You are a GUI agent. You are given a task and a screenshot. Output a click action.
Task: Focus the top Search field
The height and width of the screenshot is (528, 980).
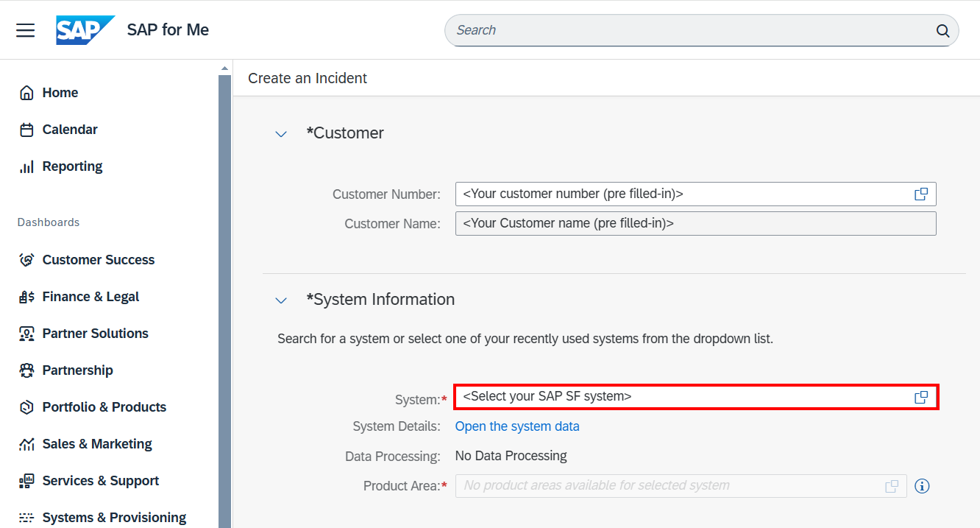coord(701,30)
